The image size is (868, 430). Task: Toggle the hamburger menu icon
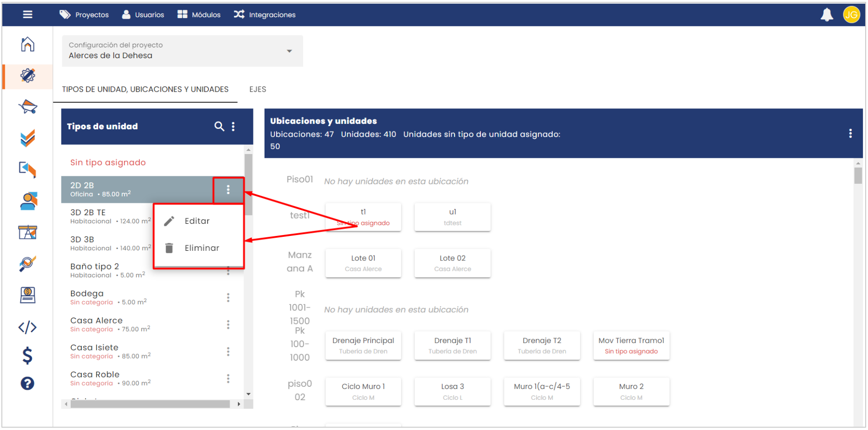point(27,14)
